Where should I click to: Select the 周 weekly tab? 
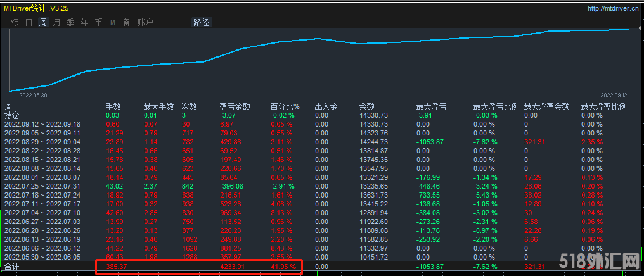43,23
